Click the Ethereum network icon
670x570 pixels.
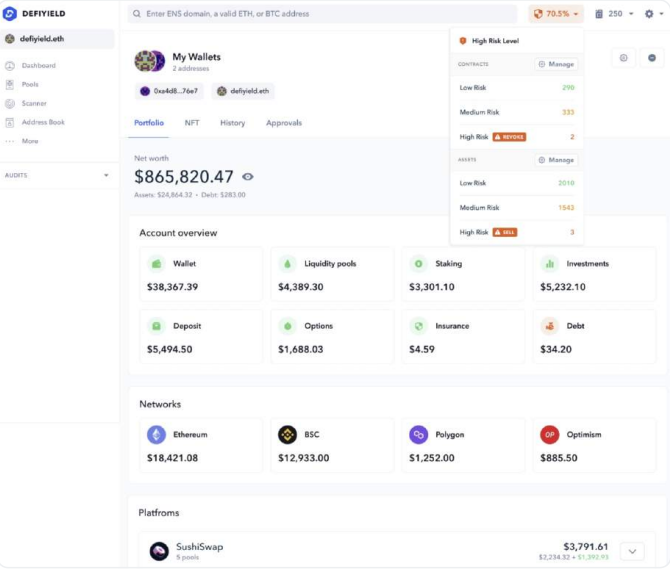tap(156, 435)
